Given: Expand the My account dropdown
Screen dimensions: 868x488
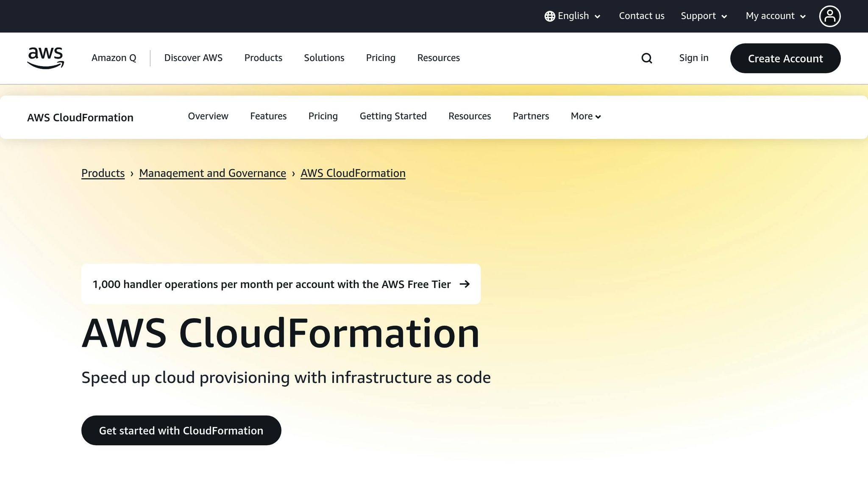Looking at the screenshot, I should [776, 16].
